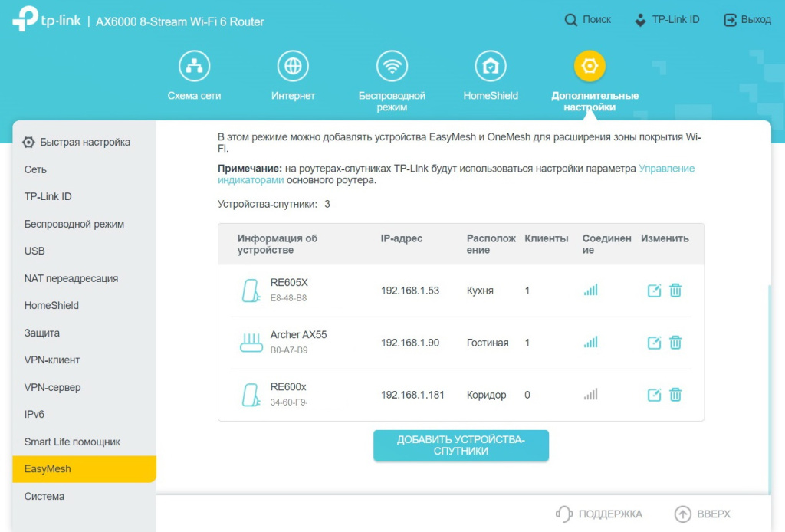
Task: Open the Беспроводной режим Wi-Fi icon
Action: click(392, 66)
